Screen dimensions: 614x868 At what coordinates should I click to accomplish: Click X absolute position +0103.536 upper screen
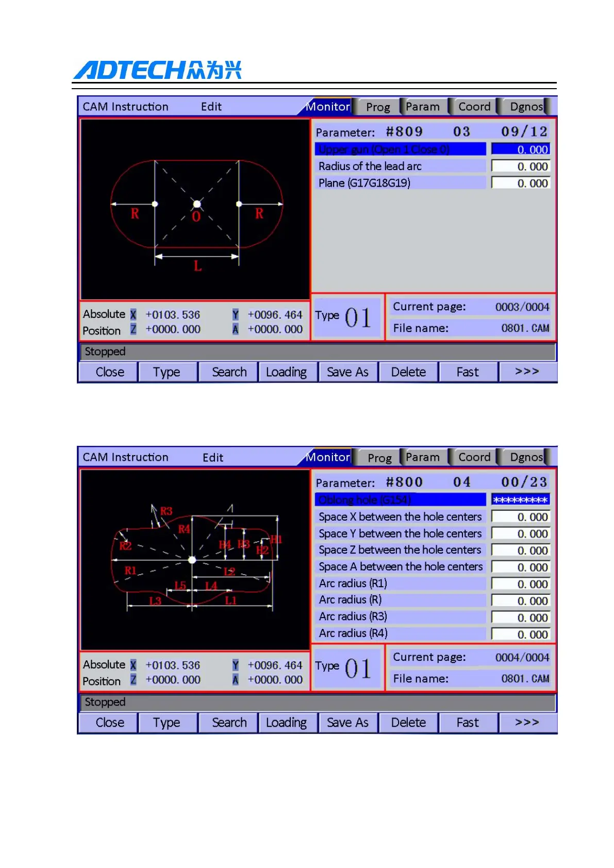tap(173, 315)
